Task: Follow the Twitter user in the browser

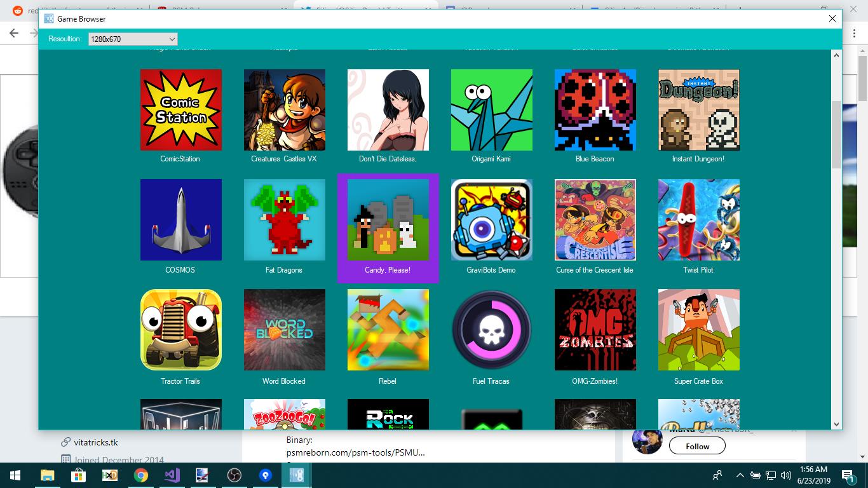Action: tap(697, 446)
